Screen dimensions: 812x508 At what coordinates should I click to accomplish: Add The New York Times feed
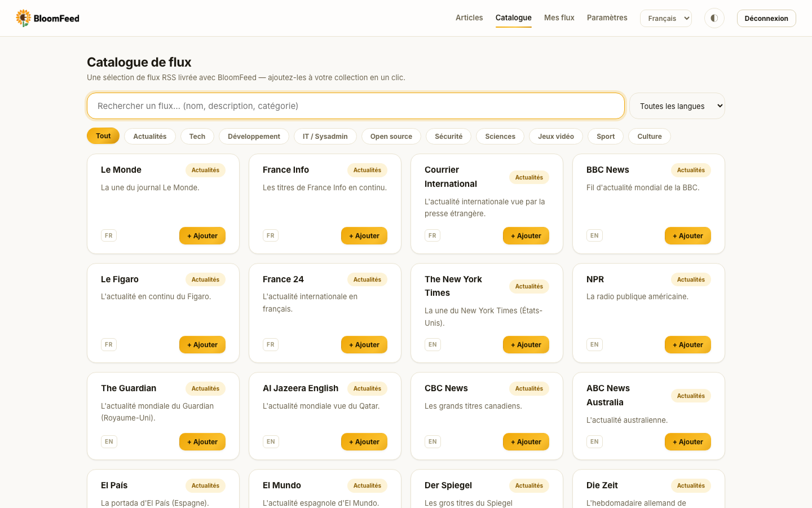(526, 345)
